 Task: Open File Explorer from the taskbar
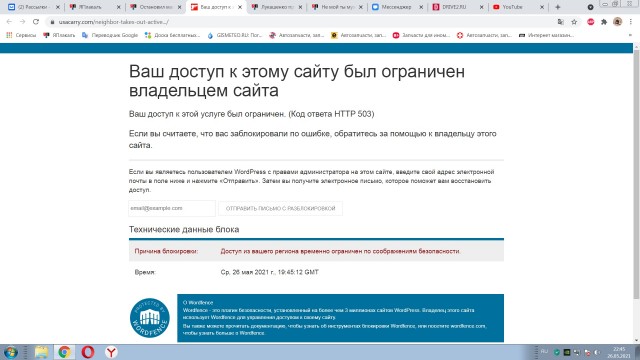pyautogui.click(x=41, y=352)
